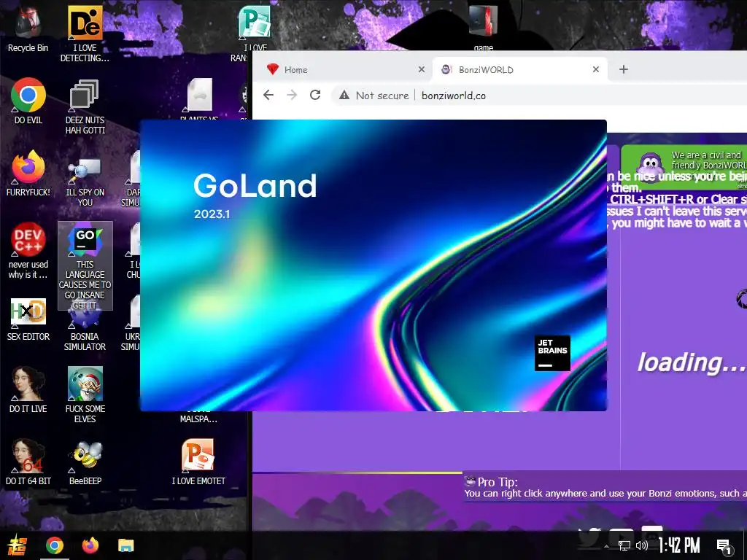Click the loading... text in BonziWORLD
747x560 pixels.
click(692, 363)
